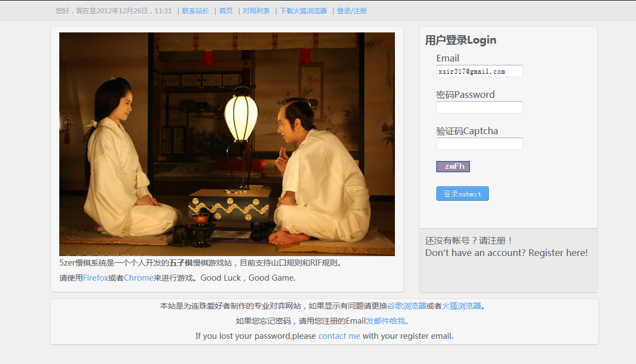Click the 验证码Captcha input box

[x=479, y=144]
